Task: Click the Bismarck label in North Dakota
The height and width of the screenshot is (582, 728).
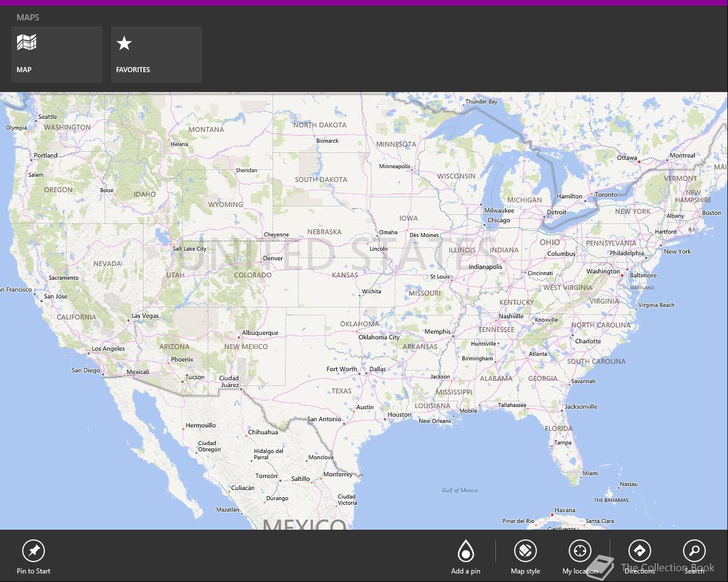Action: 328,140
